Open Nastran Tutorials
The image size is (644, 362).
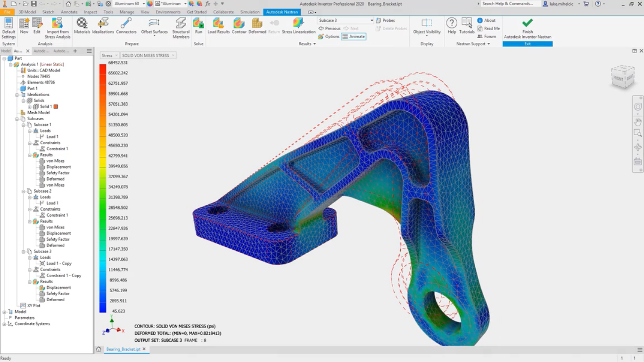click(x=467, y=26)
